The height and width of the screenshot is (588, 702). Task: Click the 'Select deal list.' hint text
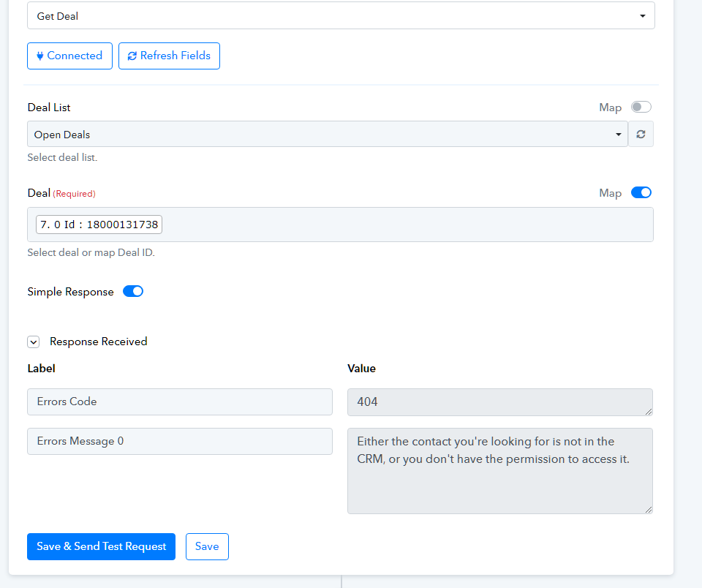tap(62, 158)
